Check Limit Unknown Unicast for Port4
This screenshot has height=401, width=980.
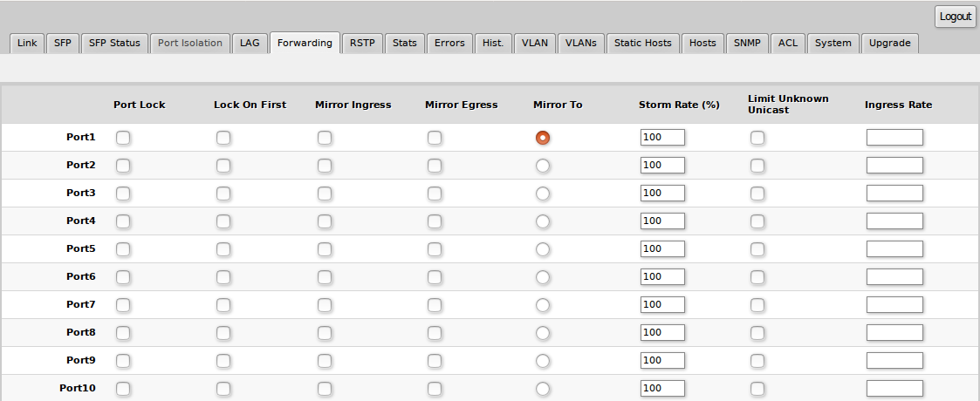point(757,221)
